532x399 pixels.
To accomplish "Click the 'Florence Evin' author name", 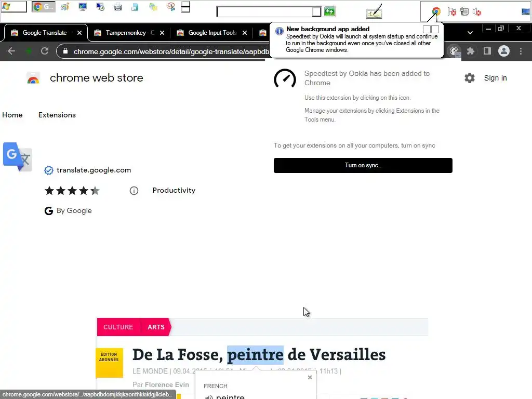I will click(167, 385).
